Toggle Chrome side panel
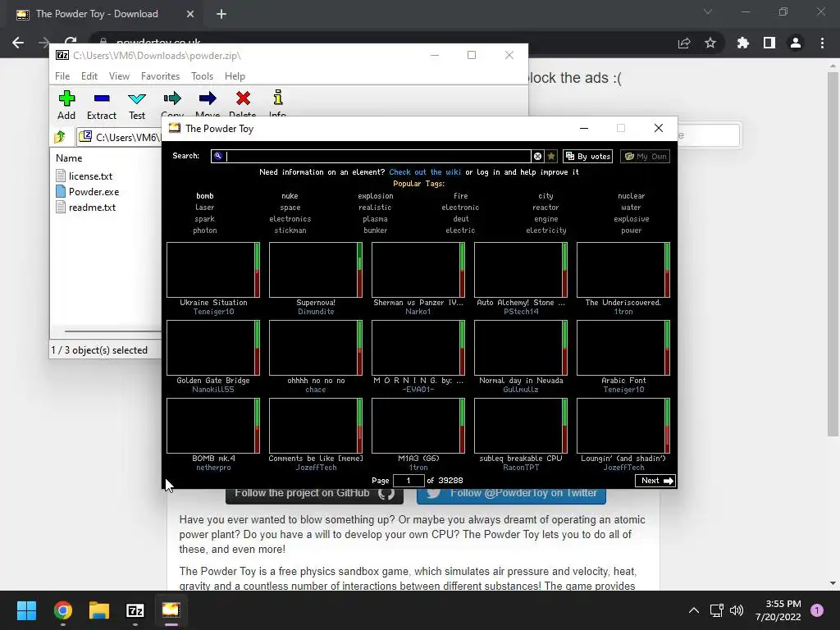Screen dimensions: 840x630 [x=769, y=43]
